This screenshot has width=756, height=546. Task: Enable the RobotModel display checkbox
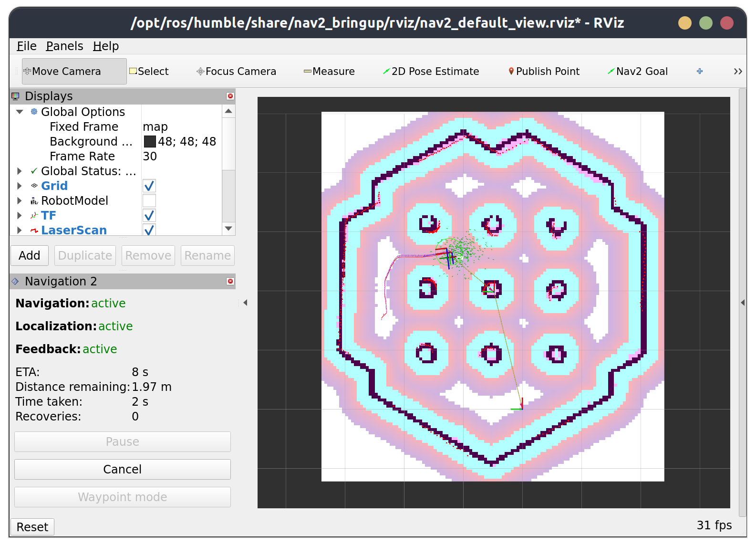pos(149,201)
